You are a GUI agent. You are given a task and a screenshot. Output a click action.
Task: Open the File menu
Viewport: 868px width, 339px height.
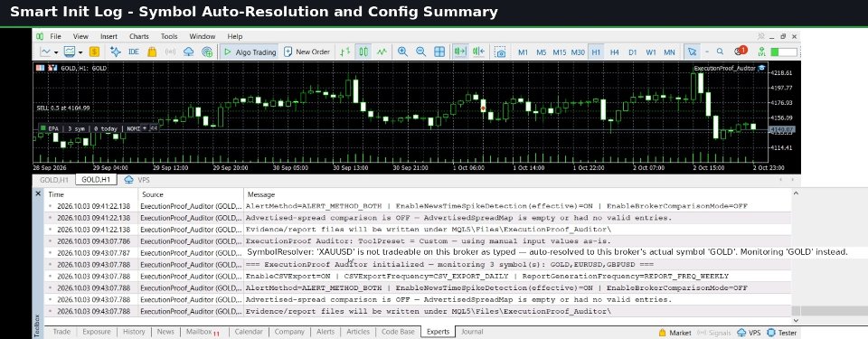pos(55,36)
